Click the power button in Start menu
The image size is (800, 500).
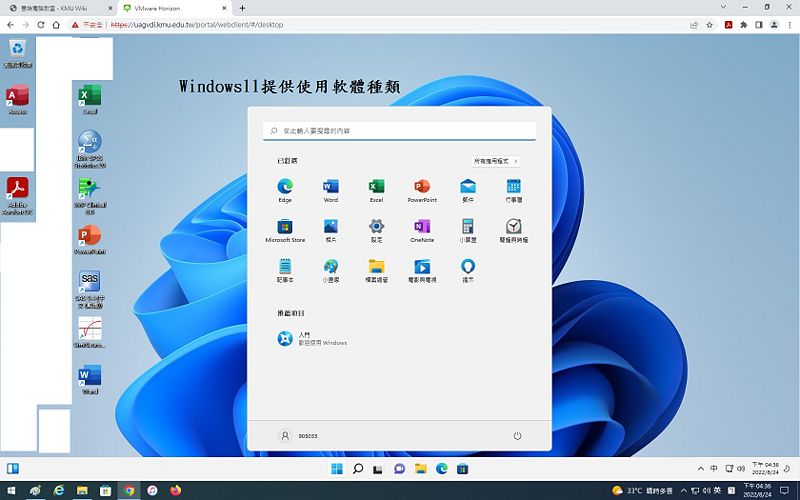coord(517,436)
